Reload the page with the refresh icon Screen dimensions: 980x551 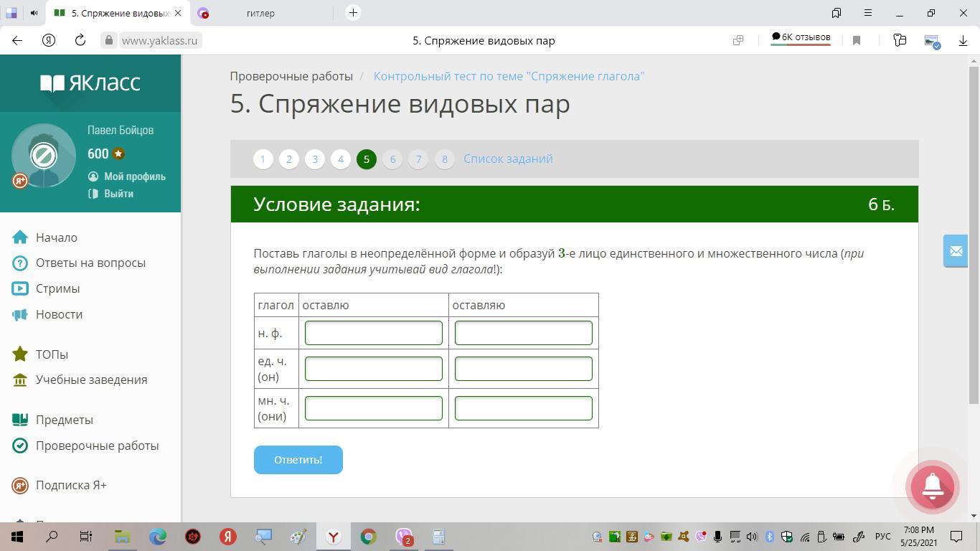80,40
